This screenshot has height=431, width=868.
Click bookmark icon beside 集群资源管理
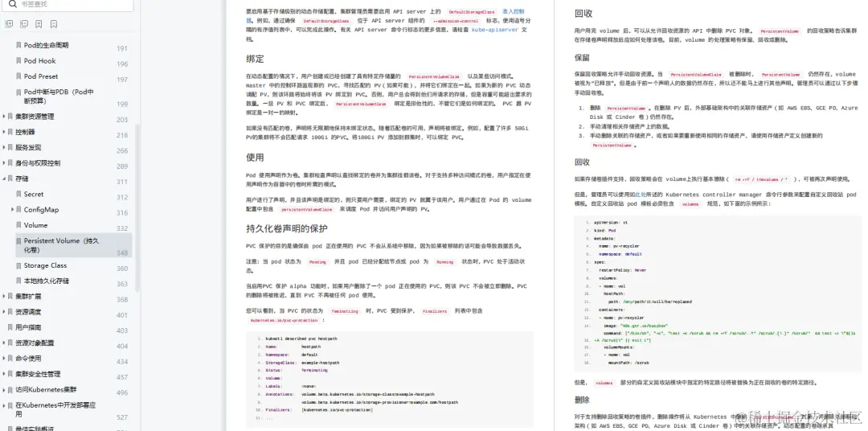[x=10, y=117]
